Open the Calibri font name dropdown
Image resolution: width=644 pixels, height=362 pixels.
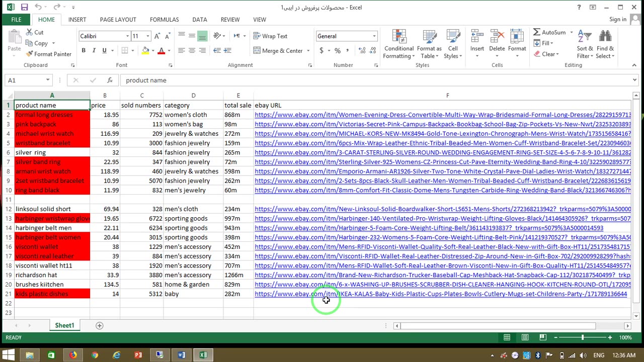pyautogui.click(x=127, y=36)
